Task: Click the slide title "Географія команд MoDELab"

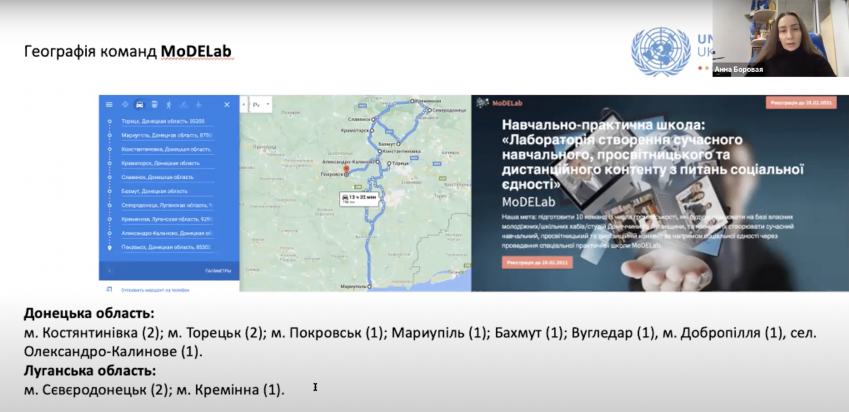Action: [x=128, y=51]
